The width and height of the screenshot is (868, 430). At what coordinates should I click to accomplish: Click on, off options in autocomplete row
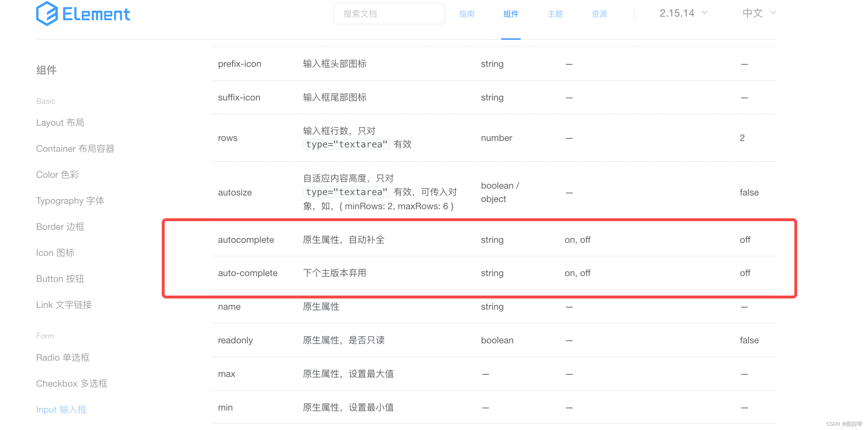[577, 240]
